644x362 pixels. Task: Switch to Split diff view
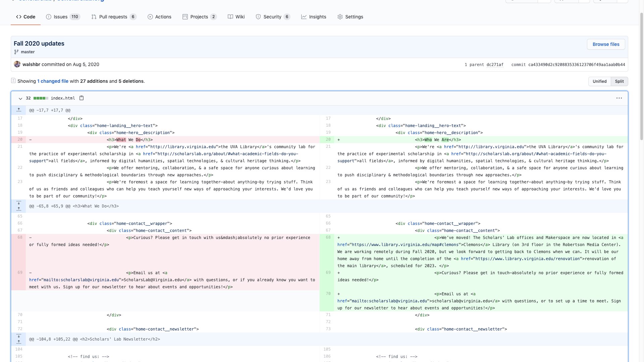pyautogui.click(x=619, y=81)
